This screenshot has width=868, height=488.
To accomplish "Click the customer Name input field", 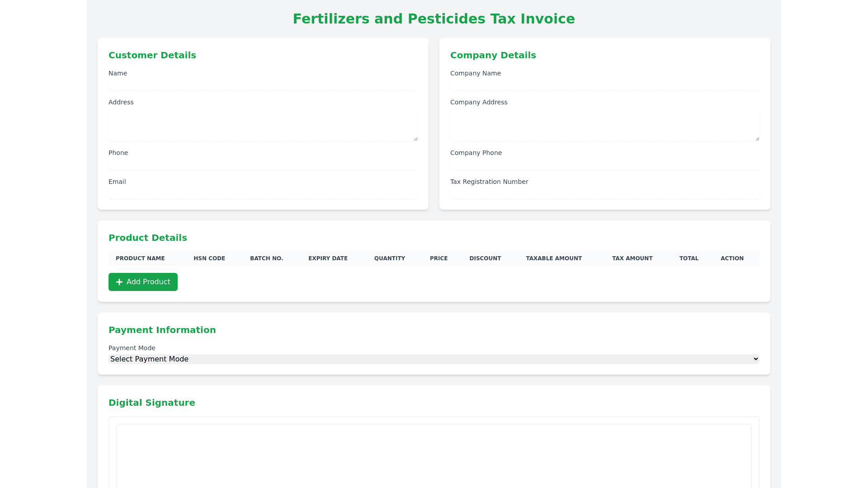I will 263,85.
